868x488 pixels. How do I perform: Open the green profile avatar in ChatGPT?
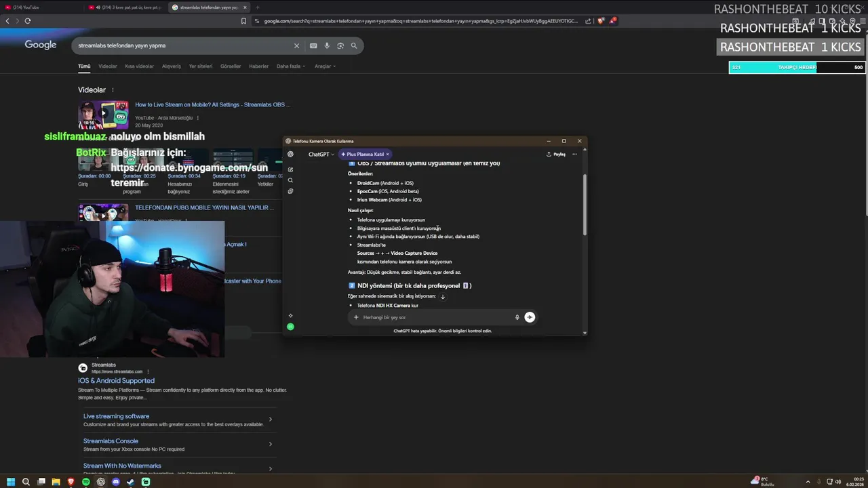(290, 327)
